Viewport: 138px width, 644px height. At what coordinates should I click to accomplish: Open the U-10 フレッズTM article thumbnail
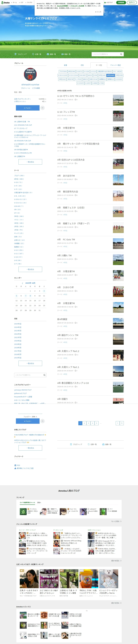(118, 116)
